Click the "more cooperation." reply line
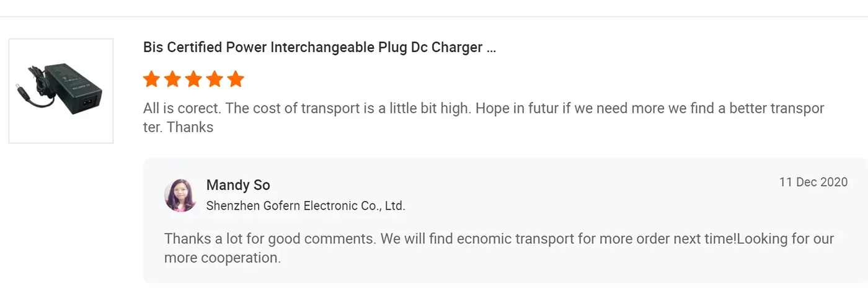Screen dimensions: 868x301 (x=222, y=258)
